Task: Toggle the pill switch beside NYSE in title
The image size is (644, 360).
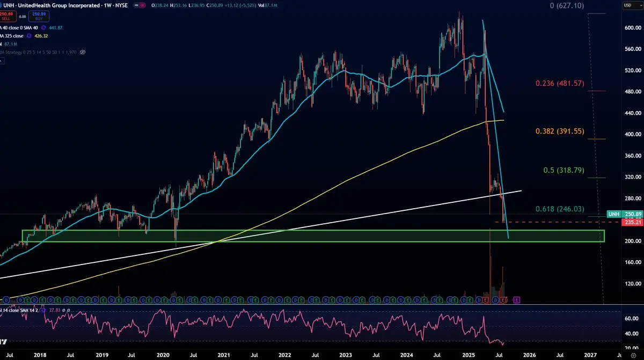Action: coord(139,5)
